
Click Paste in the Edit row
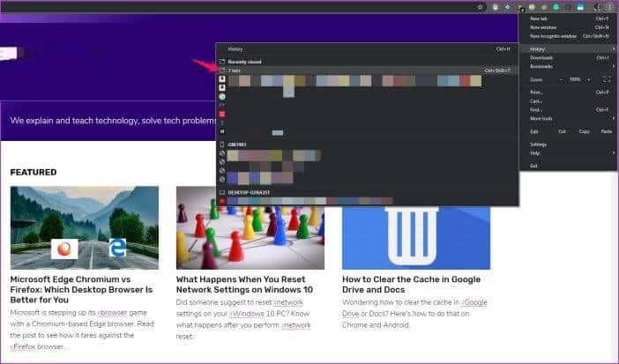tap(607, 131)
